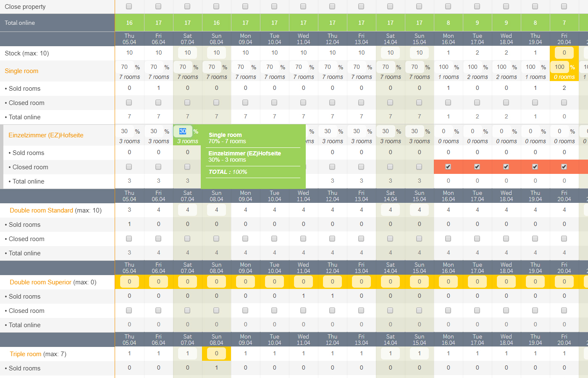Click the Double room Standard link
Viewport: 588px width, 378px height.
[41, 210]
